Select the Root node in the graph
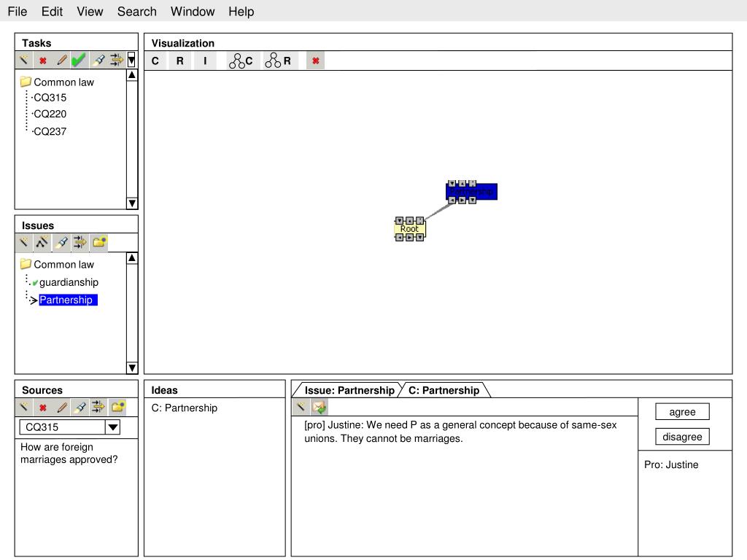This screenshot has width=747, height=560. point(409,229)
